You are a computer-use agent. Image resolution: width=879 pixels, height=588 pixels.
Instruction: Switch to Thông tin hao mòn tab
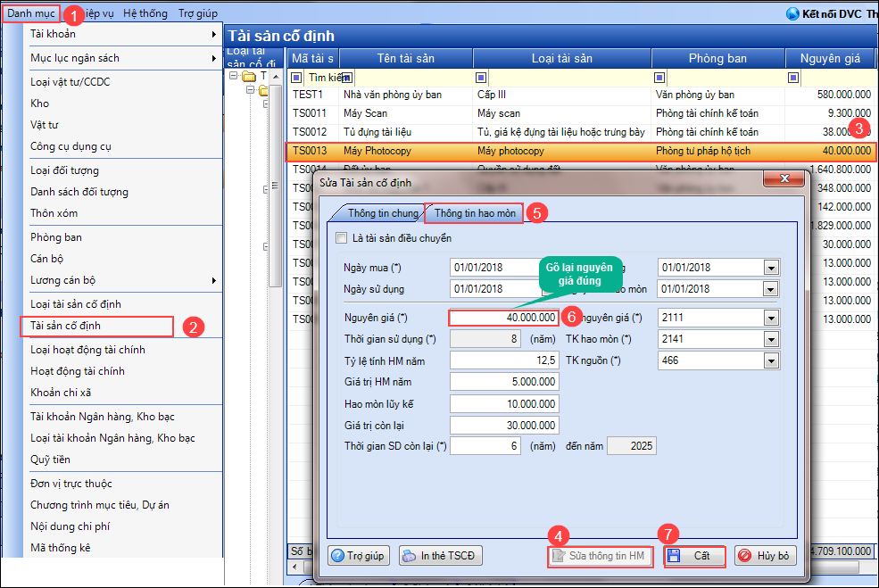[475, 213]
